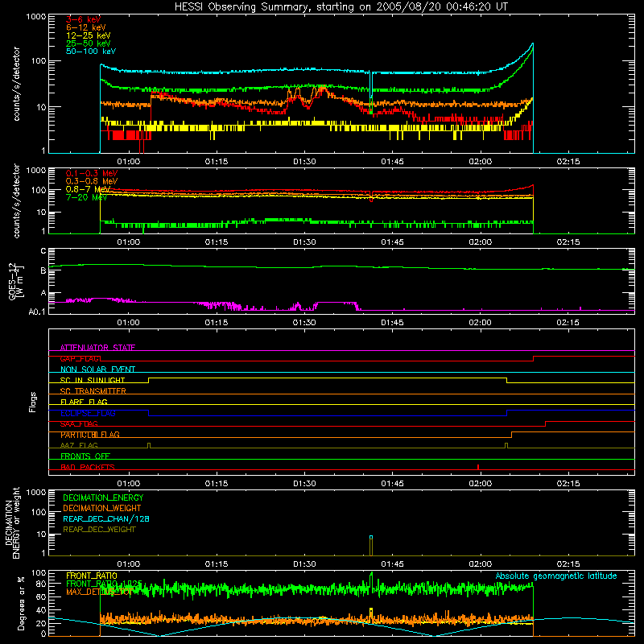Select the 6-12 keV legend label
This screenshot has height=644, width=644.
tap(86, 27)
